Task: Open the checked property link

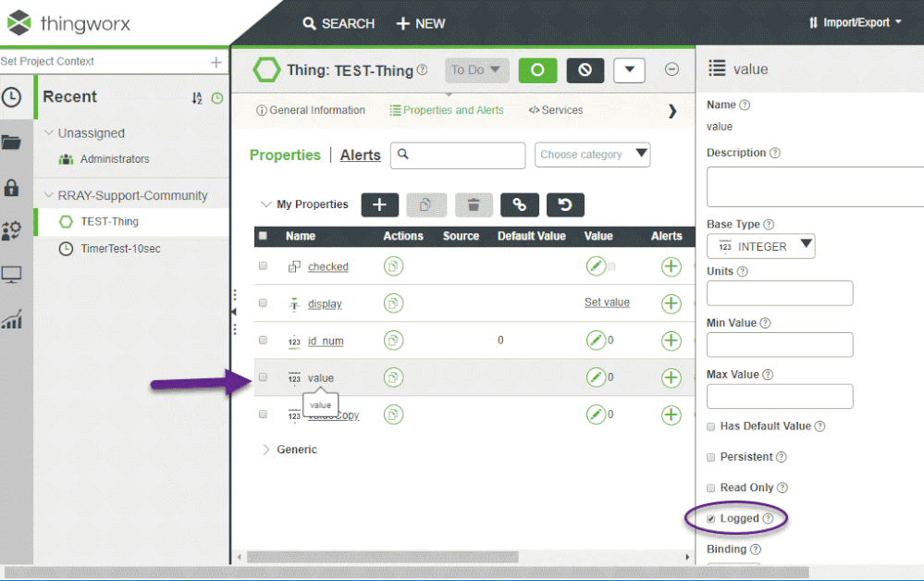Action: [x=327, y=267]
